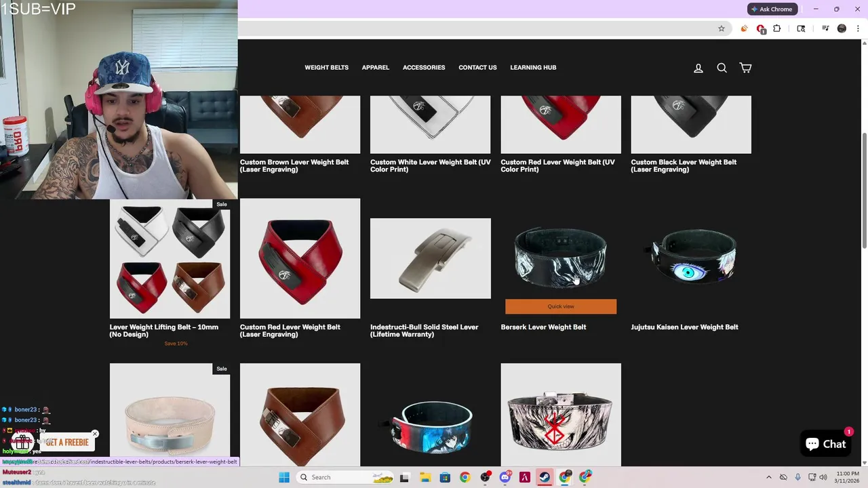Open the Extensions puzzle-piece icon

[777, 28]
